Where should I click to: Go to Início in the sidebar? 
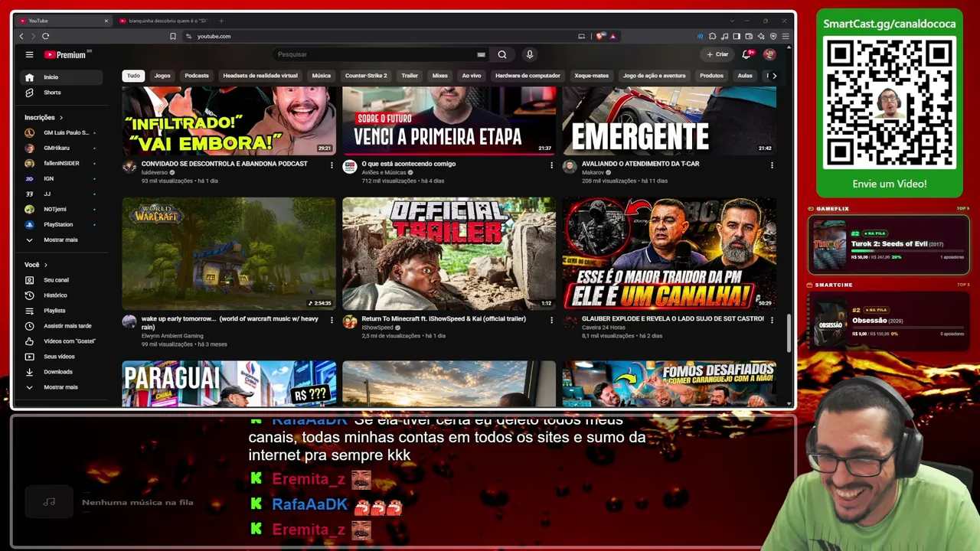pyautogui.click(x=62, y=77)
